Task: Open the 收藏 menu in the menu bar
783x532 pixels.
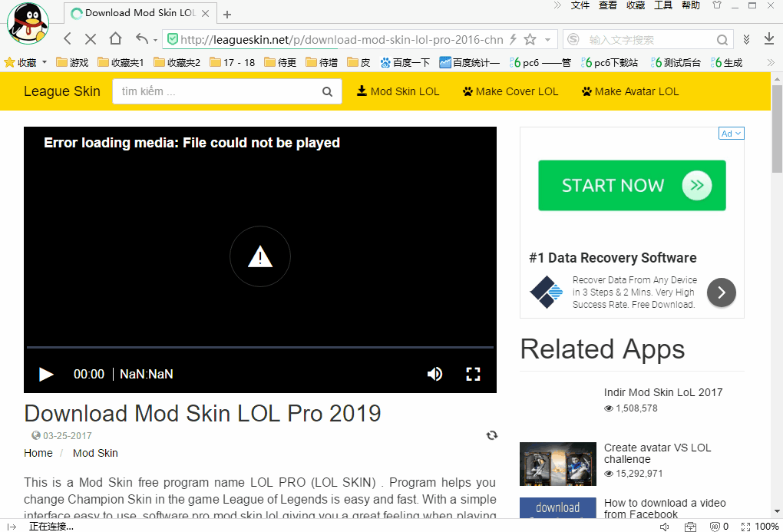Action: click(636, 5)
